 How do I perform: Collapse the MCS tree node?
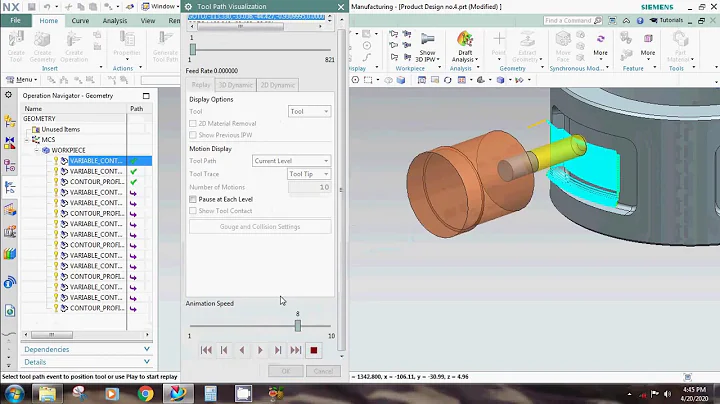[x=27, y=140]
